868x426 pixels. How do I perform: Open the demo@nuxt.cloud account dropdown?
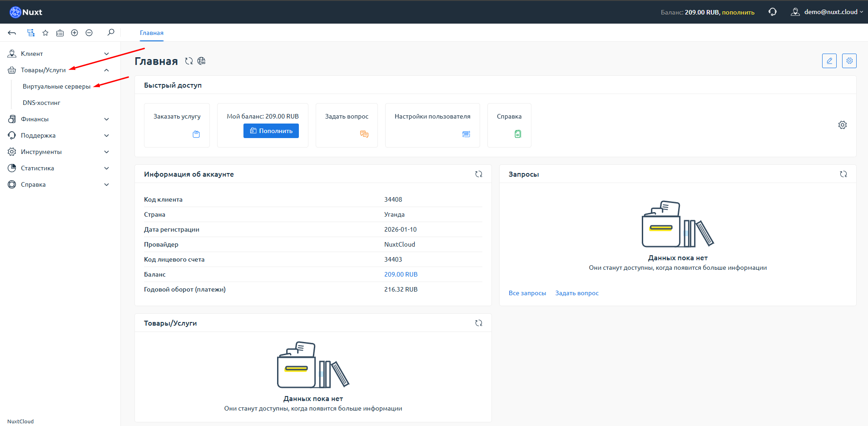(x=827, y=11)
